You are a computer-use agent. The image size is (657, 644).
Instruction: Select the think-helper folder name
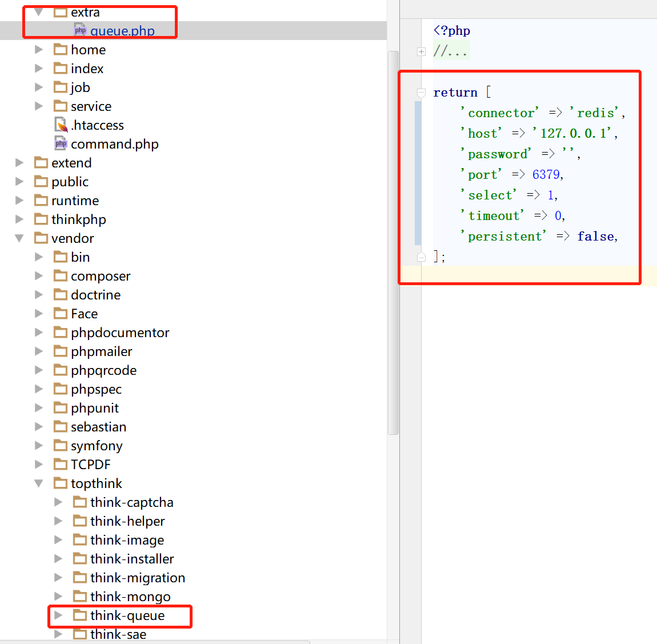point(127,521)
